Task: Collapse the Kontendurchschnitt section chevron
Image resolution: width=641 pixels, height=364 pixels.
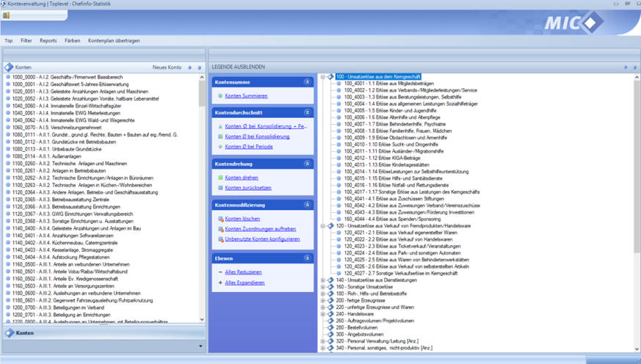Action: click(307, 112)
